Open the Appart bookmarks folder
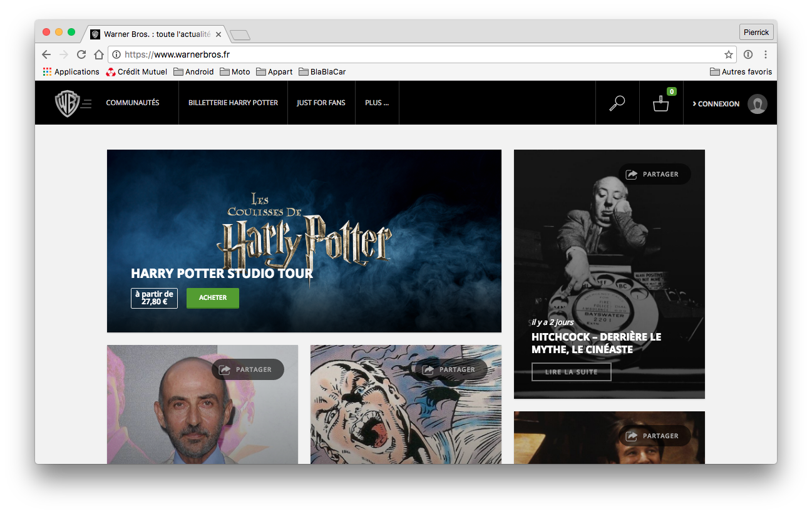The image size is (812, 514). 274,72
